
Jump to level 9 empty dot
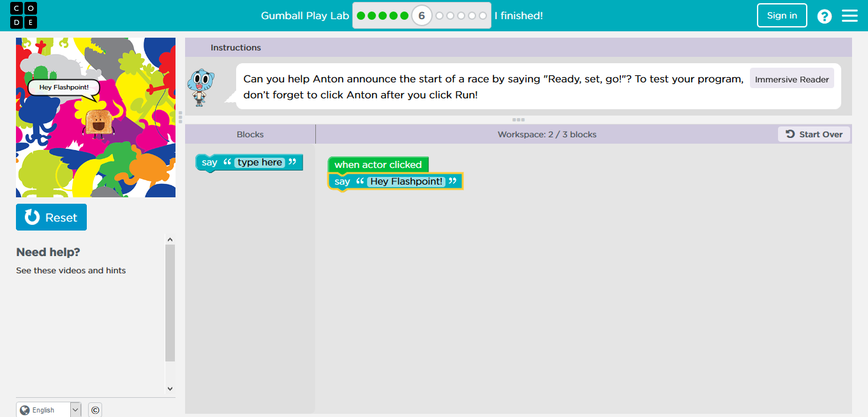pos(461,15)
